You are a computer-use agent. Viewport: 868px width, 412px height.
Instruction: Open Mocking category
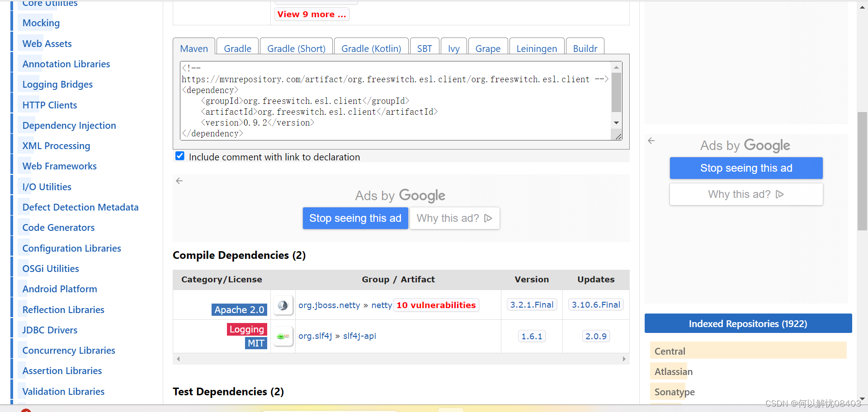pos(41,23)
